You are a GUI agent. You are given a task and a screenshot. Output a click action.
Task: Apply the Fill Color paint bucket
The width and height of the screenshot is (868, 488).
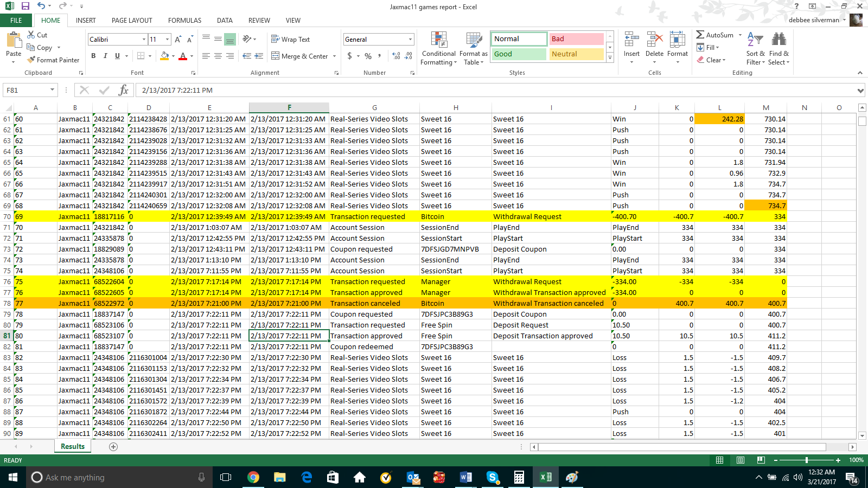coord(164,56)
